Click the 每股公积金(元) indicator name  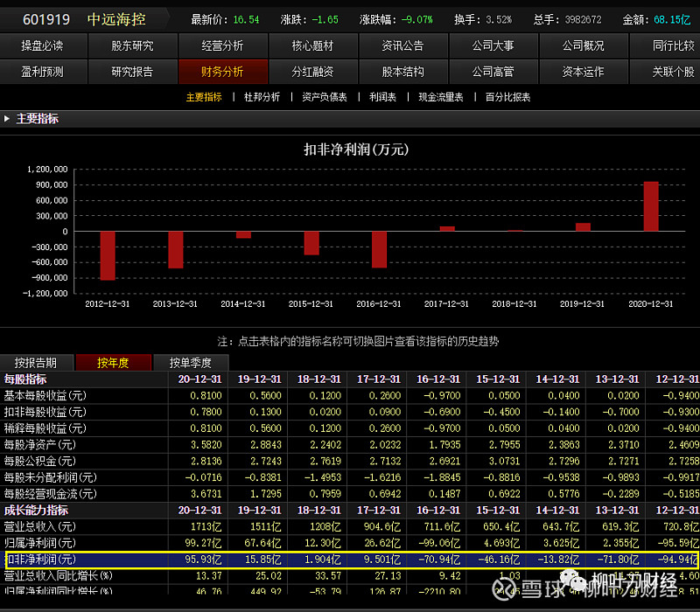click(x=40, y=462)
